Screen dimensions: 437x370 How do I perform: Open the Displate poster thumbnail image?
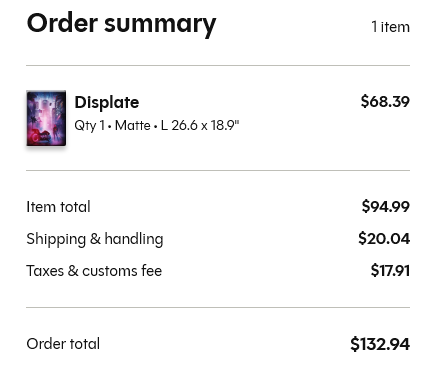(46, 118)
